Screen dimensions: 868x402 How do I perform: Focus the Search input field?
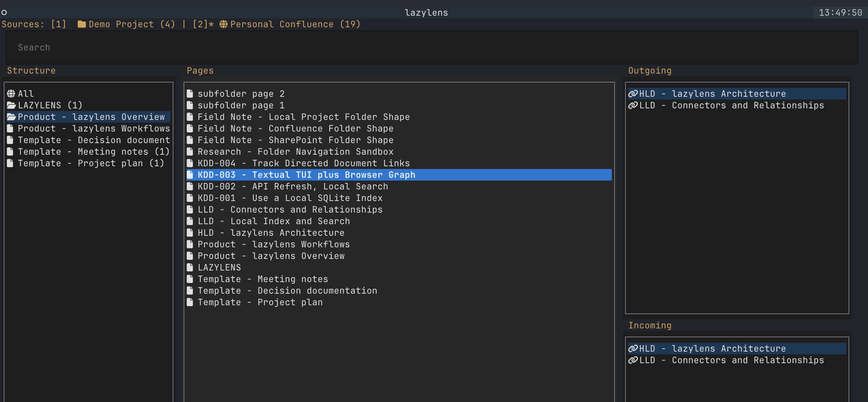click(x=432, y=47)
